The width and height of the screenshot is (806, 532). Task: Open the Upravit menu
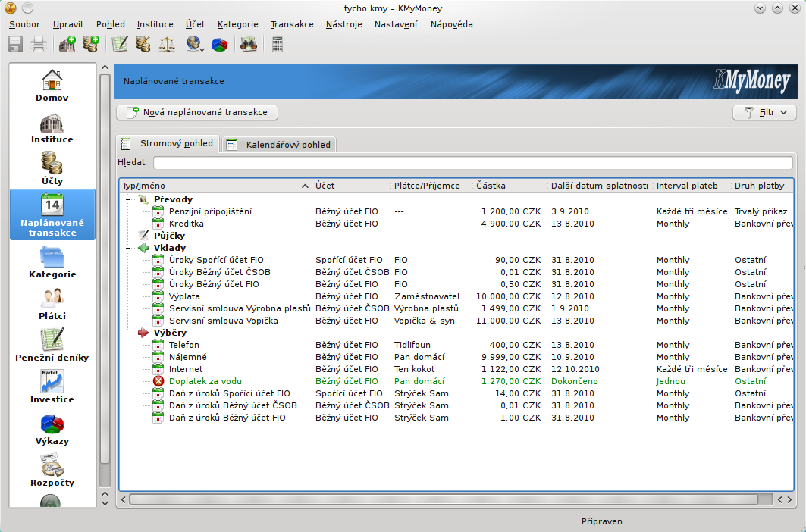point(67,24)
